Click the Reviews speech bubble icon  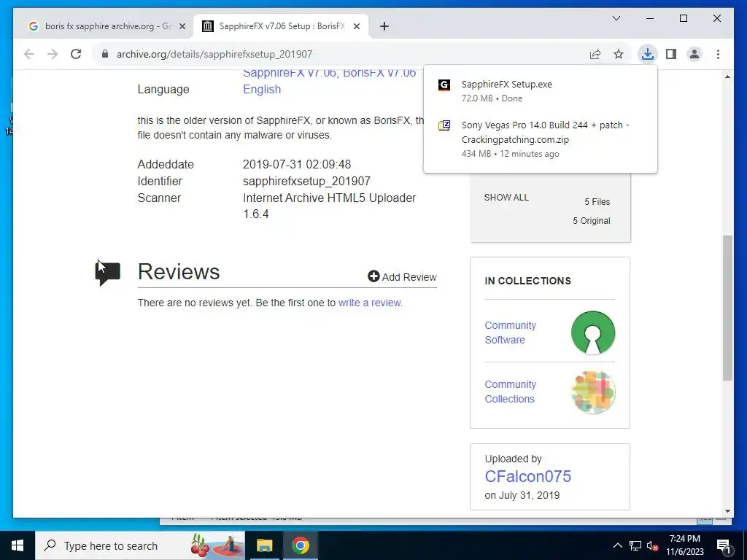[108, 273]
